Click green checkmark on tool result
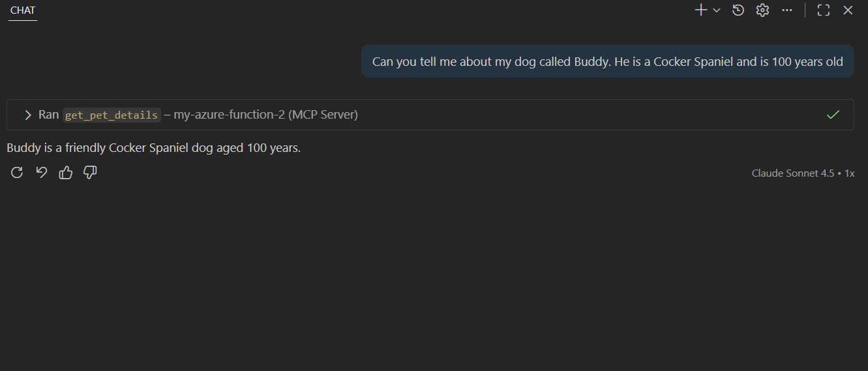 pyautogui.click(x=833, y=115)
